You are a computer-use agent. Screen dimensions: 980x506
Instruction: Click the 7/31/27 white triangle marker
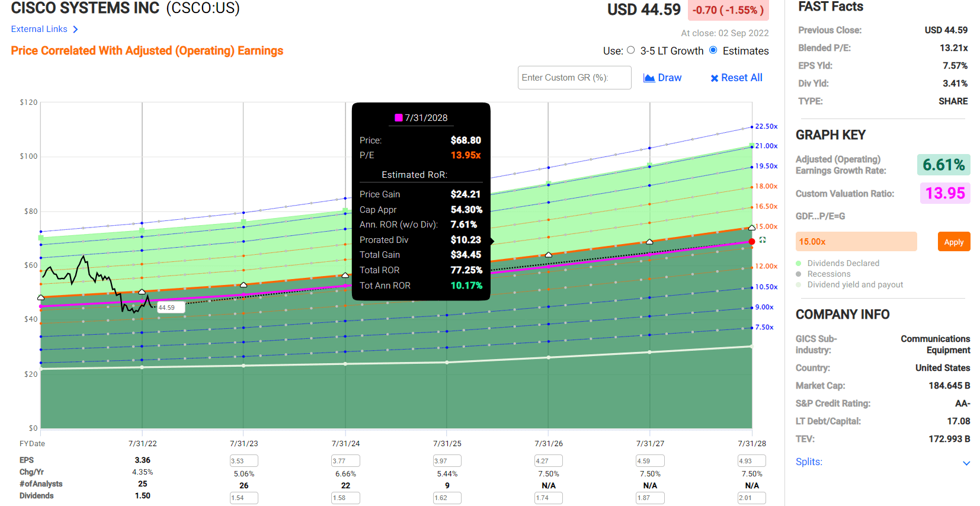(x=650, y=241)
